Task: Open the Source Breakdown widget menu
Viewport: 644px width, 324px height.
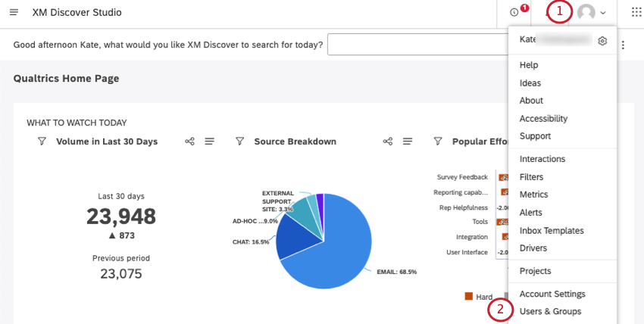Action: point(408,142)
